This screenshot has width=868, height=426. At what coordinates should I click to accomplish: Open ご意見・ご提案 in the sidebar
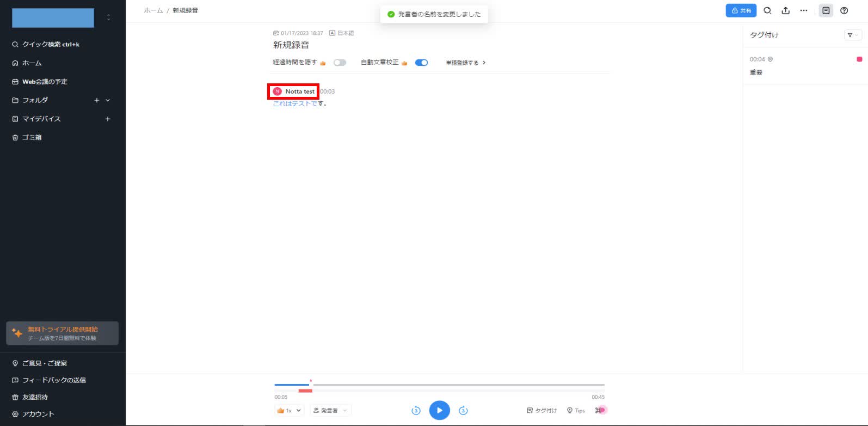pos(45,363)
